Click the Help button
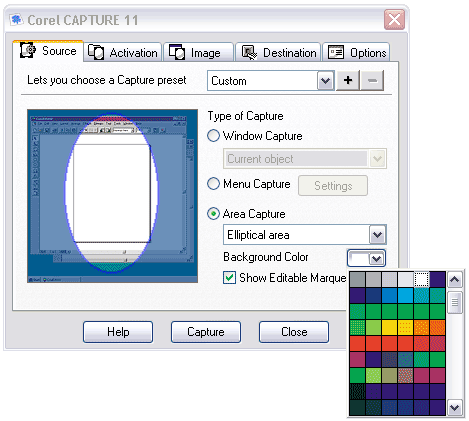The width and height of the screenshot is (469, 421). (118, 332)
